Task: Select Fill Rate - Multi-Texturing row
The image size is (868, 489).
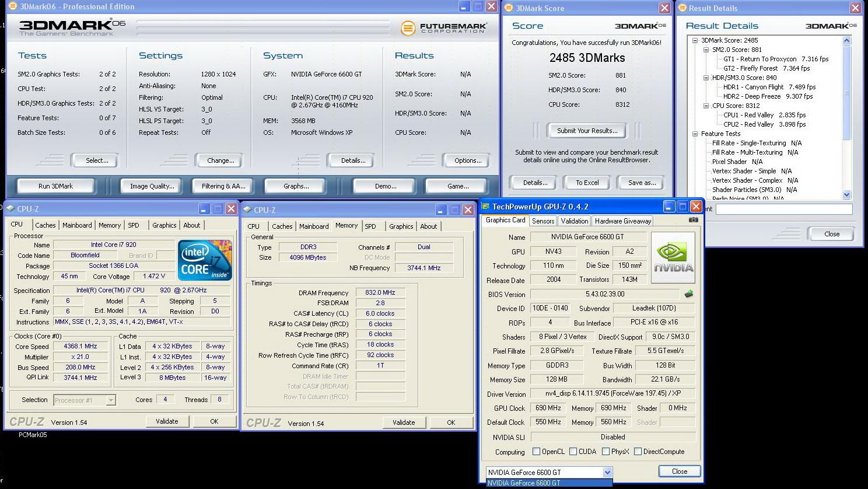Action: click(755, 152)
